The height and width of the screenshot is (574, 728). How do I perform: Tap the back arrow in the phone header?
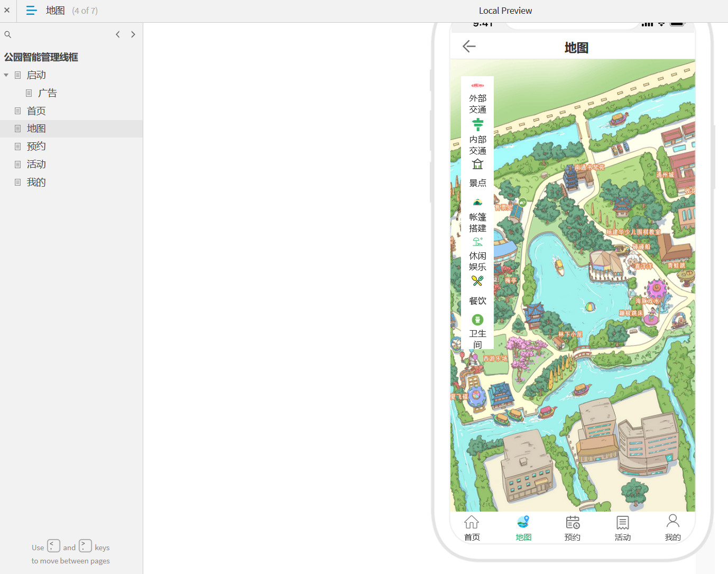[x=469, y=47]
